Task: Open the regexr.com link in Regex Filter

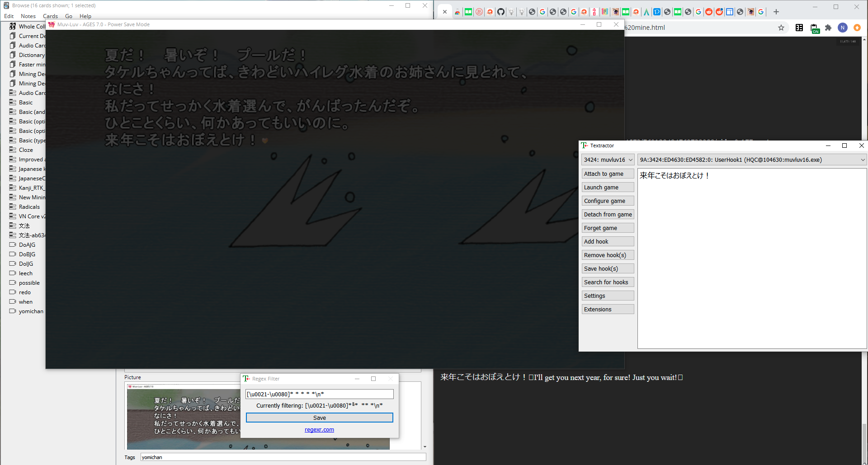Action: (x=319, y=429)
